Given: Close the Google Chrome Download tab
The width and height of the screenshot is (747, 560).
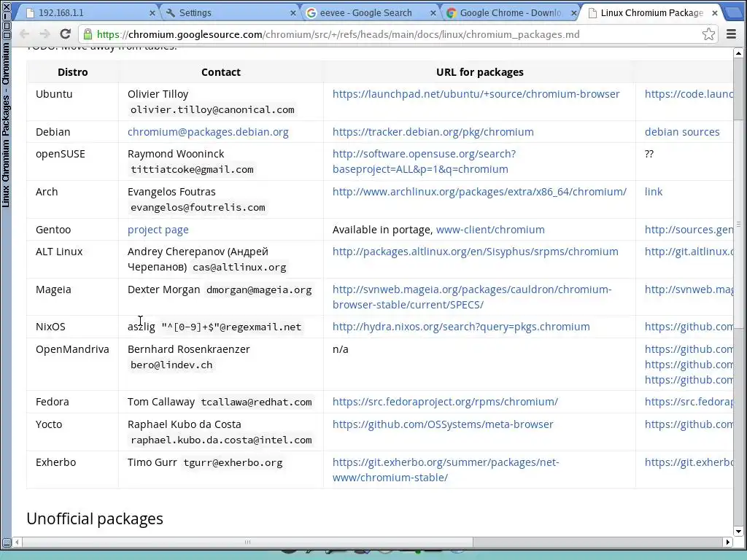Looking at the screenshot, I should (573, 13).
